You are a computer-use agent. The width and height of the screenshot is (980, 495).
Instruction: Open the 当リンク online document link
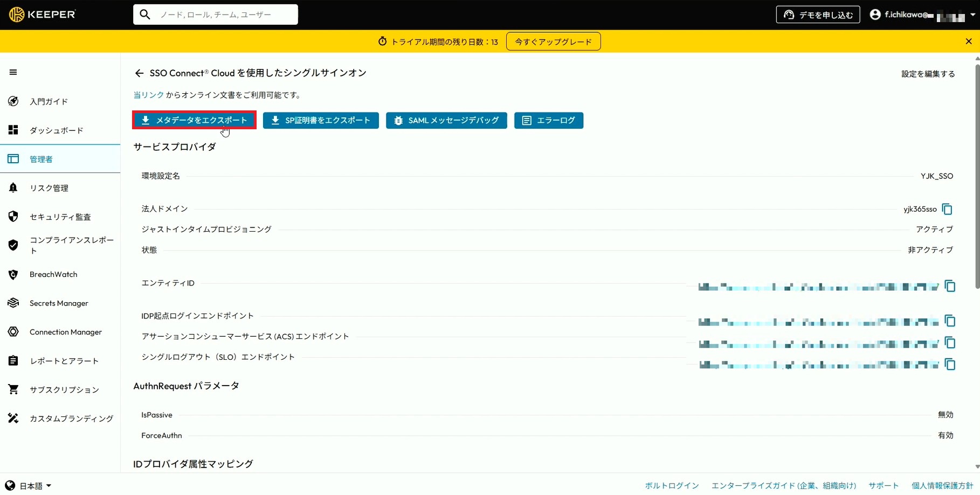coord(149,94)
